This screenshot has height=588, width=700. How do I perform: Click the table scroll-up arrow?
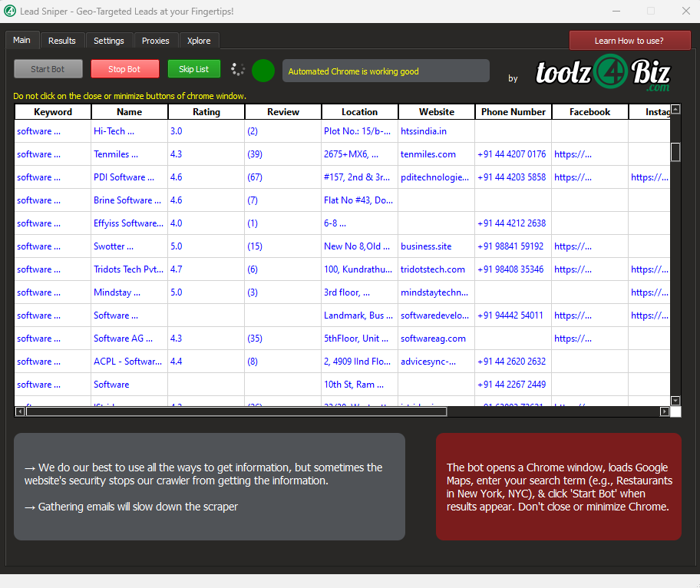(675, 109)
